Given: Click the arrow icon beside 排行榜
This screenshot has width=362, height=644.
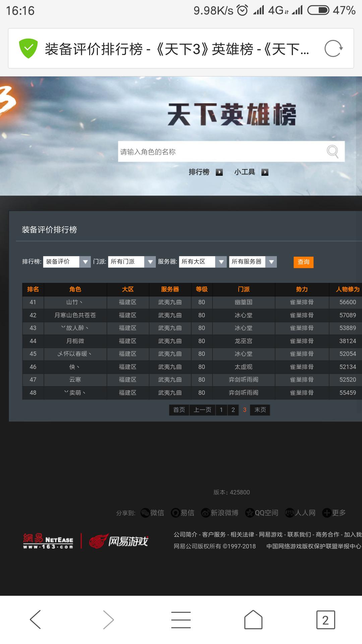Looking at the screenshot, I should click(x=219, y=172).
